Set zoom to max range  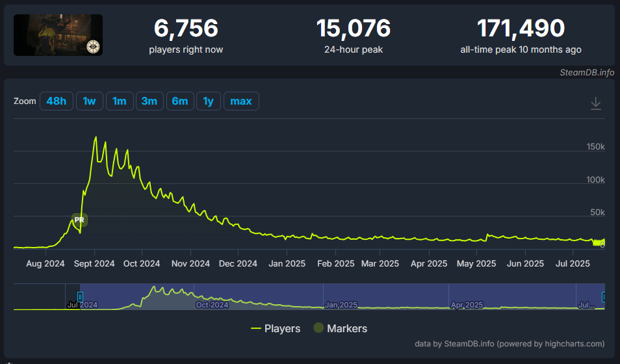click(x=241, y=101)
